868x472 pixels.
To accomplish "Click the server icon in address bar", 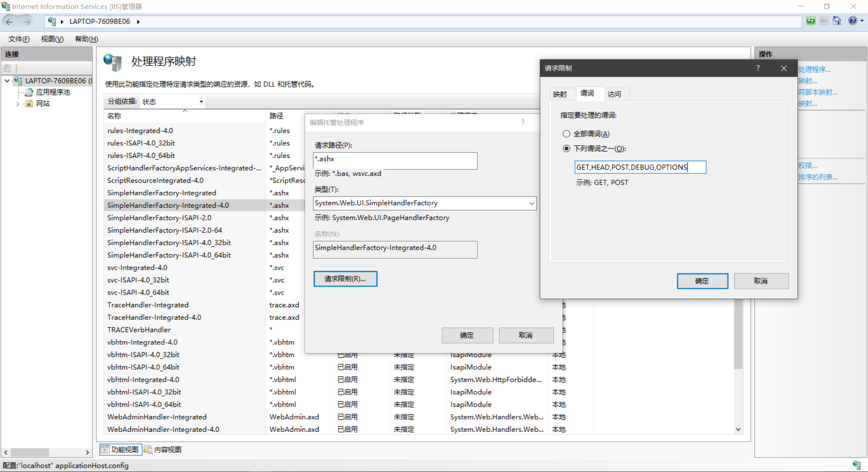I will coord(52,21).
